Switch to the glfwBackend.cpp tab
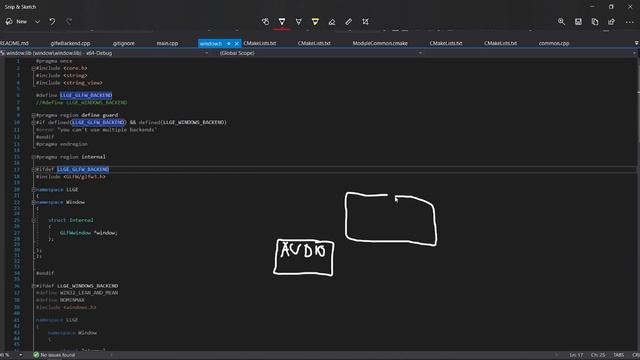Screen dimensions: 640x360 pos(70,43)
